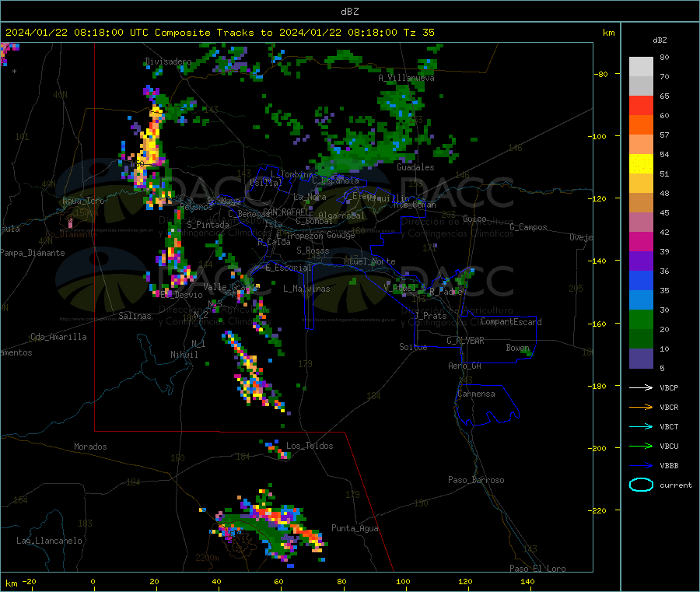Click the Paso_Barroso map label
The image size is (700, 592).
coord(476,480)
